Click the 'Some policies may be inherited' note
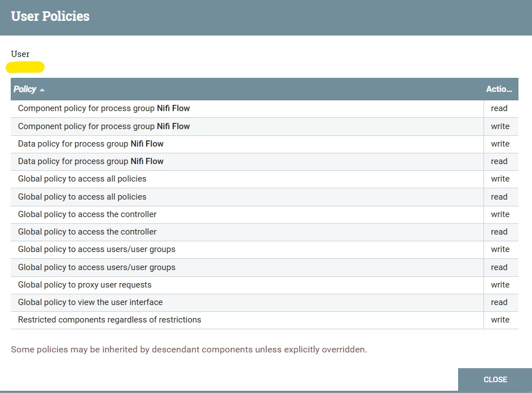The image size is (532, 393). point(189,350)
